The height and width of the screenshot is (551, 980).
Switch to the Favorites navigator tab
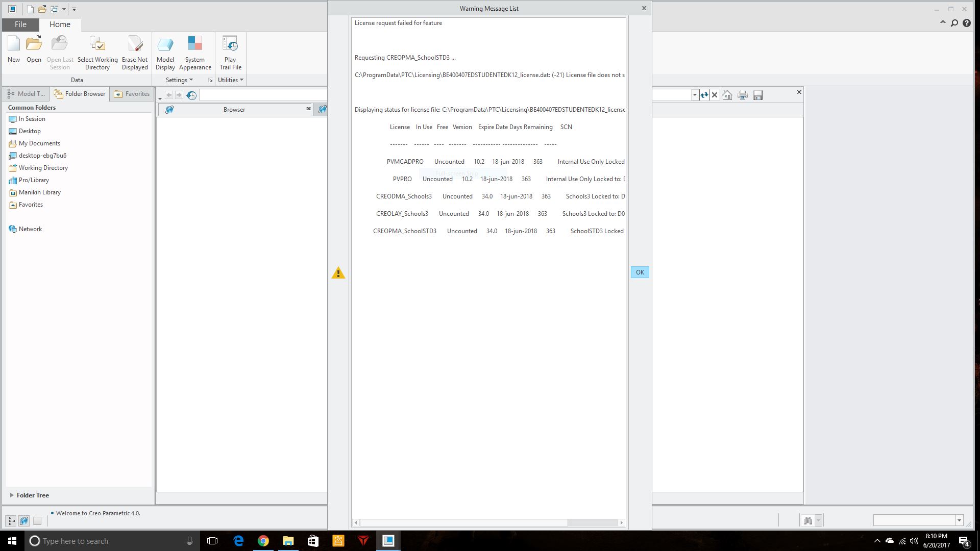tap(132, 94)
